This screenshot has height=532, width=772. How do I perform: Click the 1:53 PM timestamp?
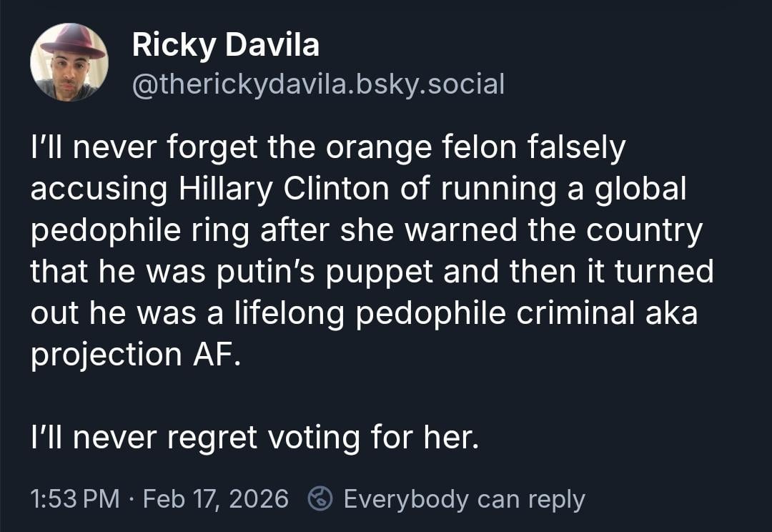pos(75,498)
